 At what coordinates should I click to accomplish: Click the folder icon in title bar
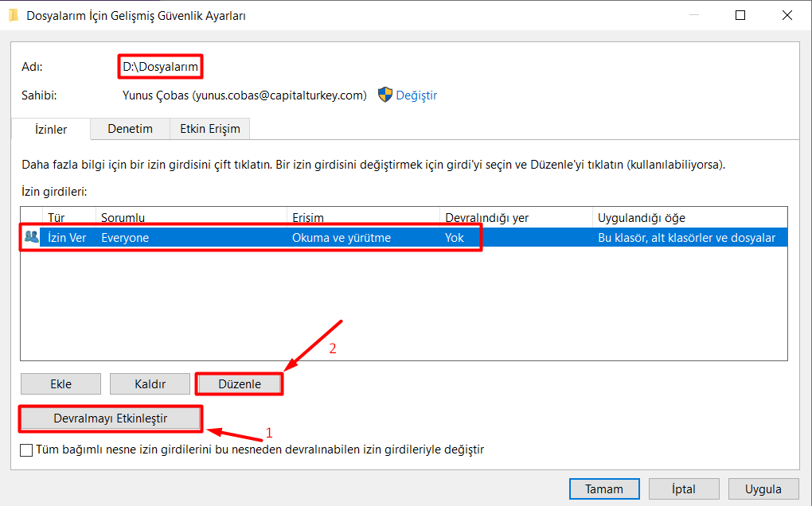pos(14,15)
